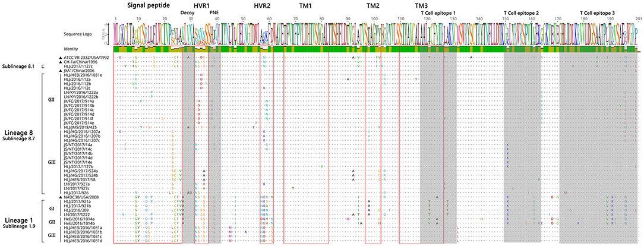Select sequence name HLJ/HEB/2016/1031e
The image size is (644, 246).
tap(83, 75)
